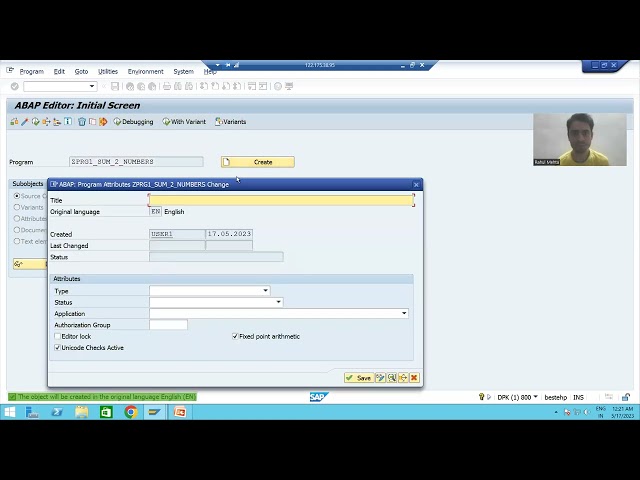Viewport: 640px width, 480px height.
Task: Click the With Variant button
Action: click(x=184, y=122)
